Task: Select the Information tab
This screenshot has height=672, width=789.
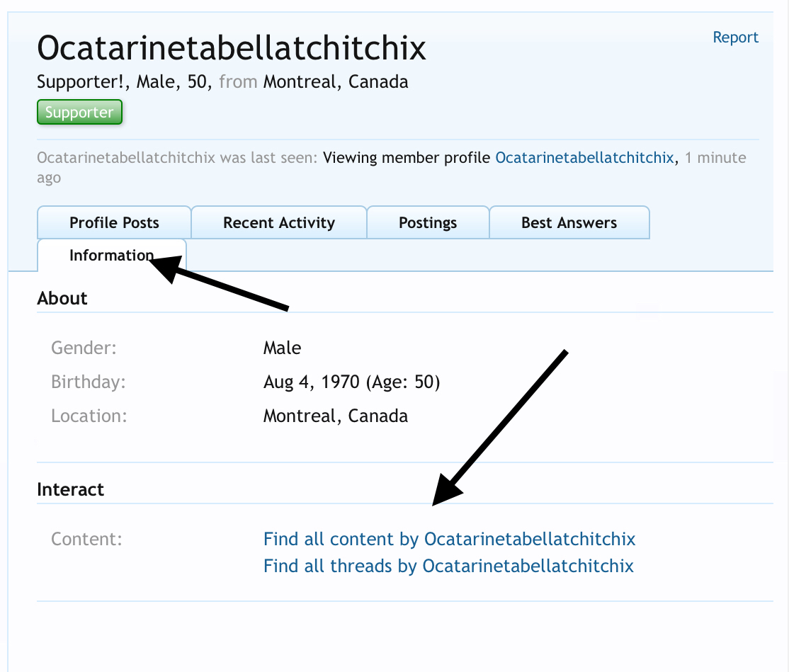Action: tap(110, 255)
